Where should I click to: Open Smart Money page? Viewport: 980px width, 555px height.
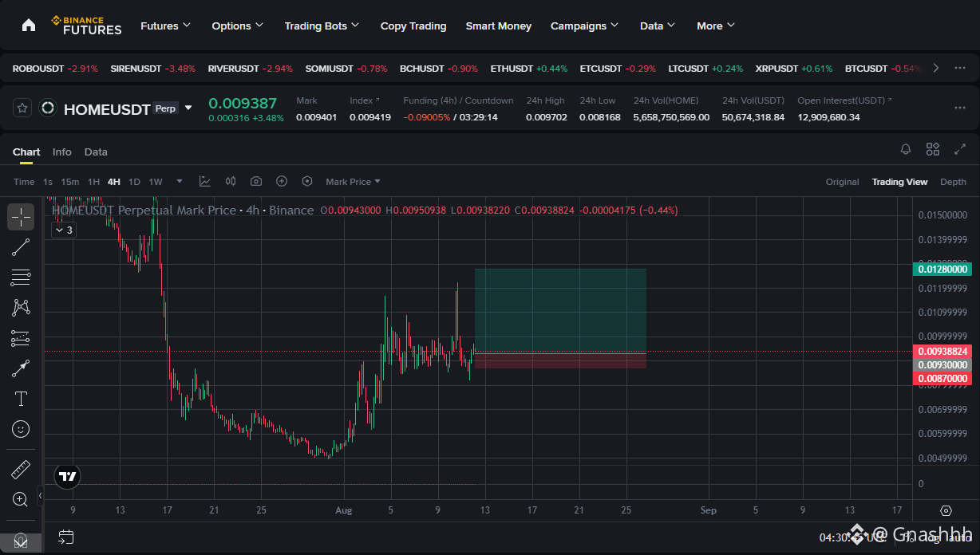pos(499,26)
